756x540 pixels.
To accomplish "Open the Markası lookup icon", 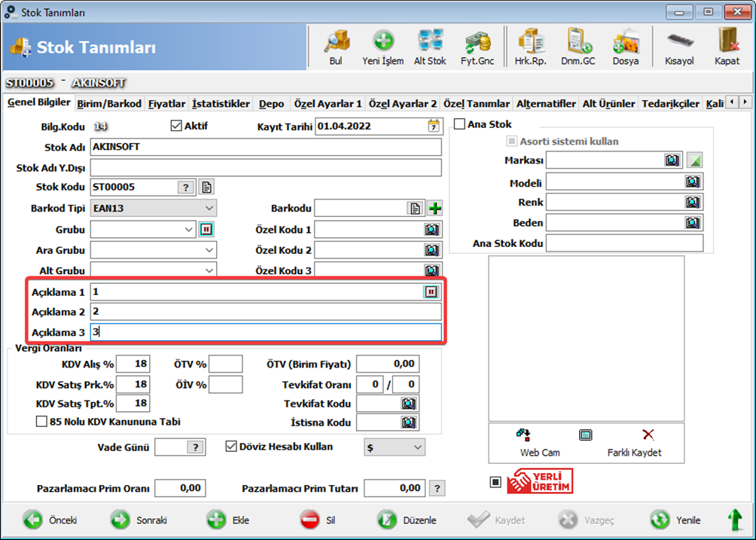I will pyautogui.click(x=672, y=160).
